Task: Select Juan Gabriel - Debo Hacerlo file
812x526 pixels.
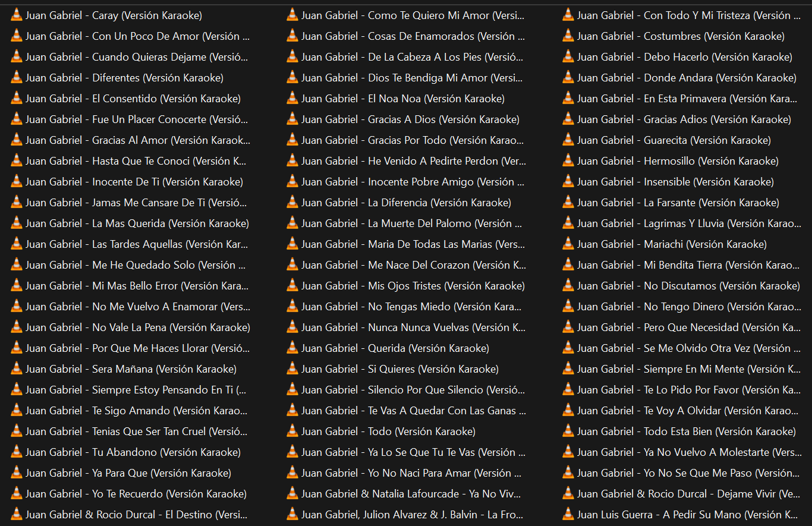Action: [x=684, y=57]
